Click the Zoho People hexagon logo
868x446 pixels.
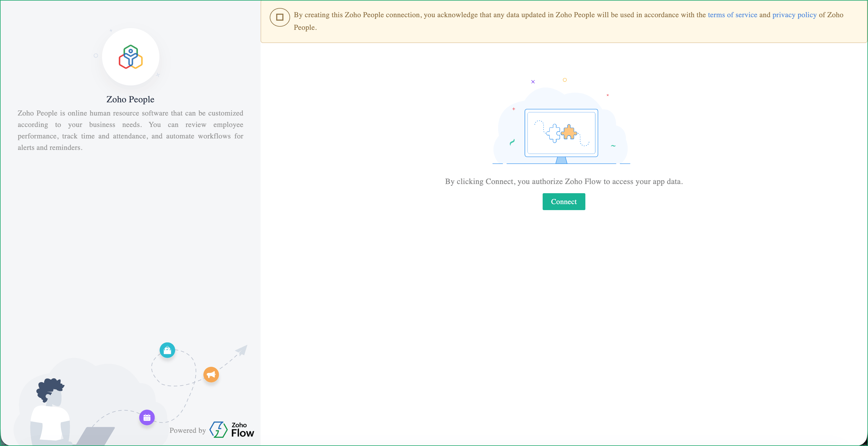click(130, 57)
